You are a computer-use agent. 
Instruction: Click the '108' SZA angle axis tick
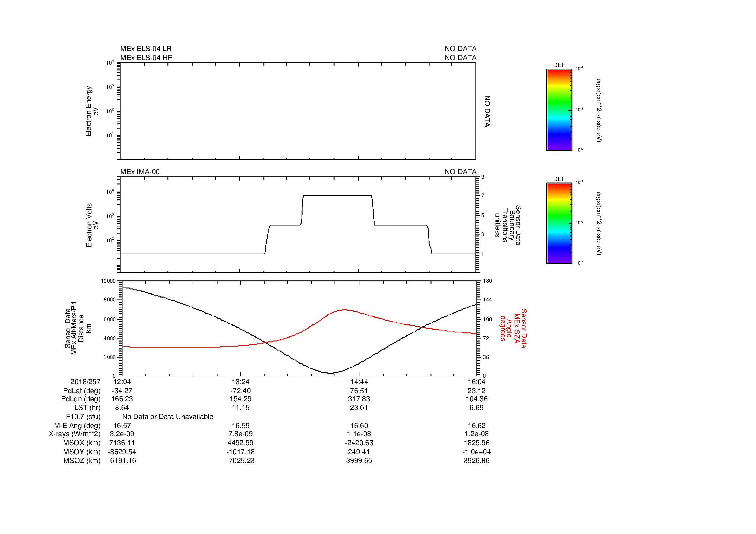[487, 319]
